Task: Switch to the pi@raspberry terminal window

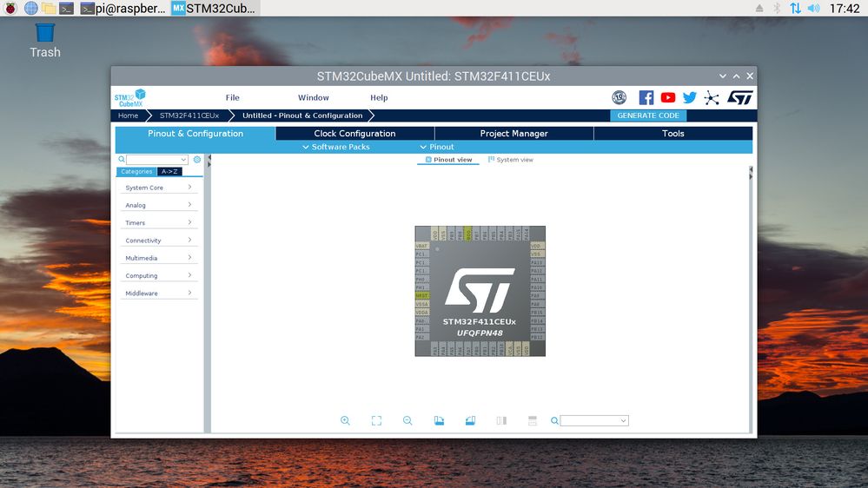Action: [x=123, y=9]
